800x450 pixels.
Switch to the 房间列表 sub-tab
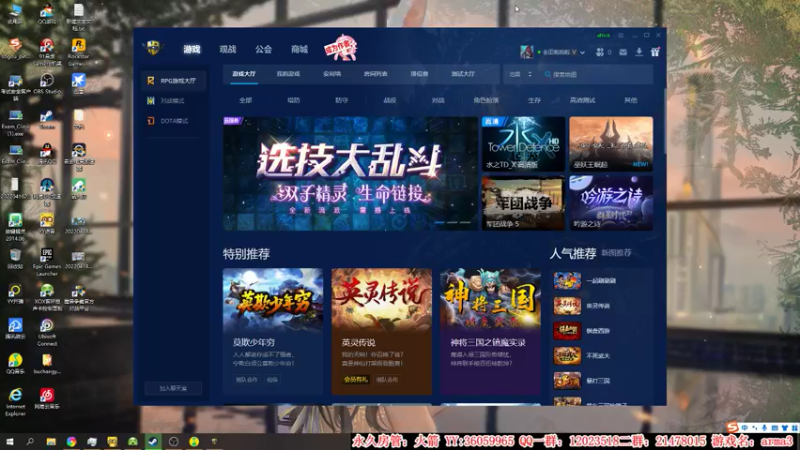coord(376,74)
